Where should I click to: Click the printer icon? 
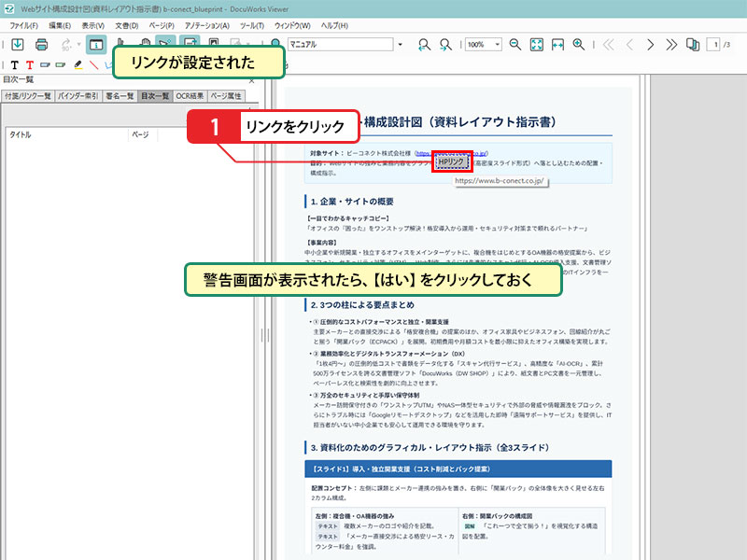[41, 44]
